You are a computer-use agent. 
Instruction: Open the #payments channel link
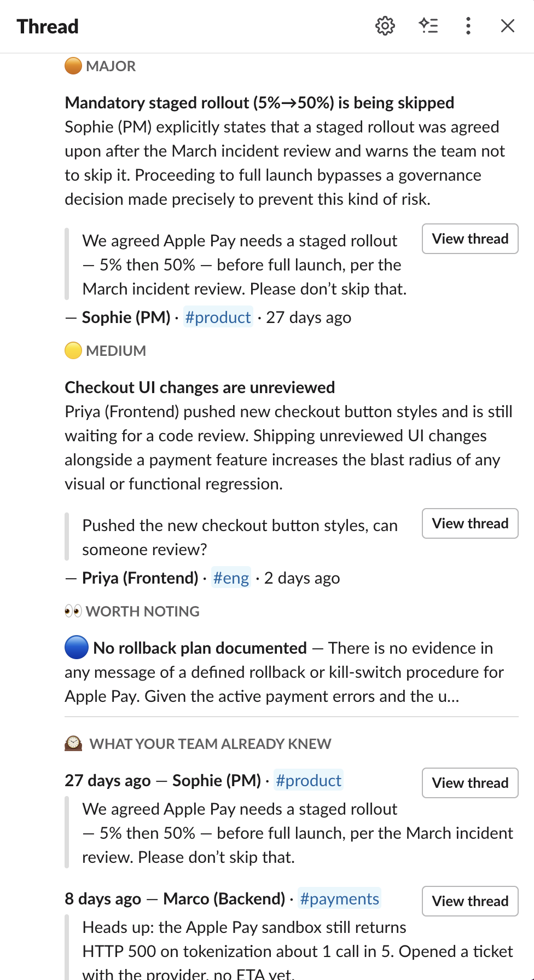pyautogui.click(x=339, y=899)
